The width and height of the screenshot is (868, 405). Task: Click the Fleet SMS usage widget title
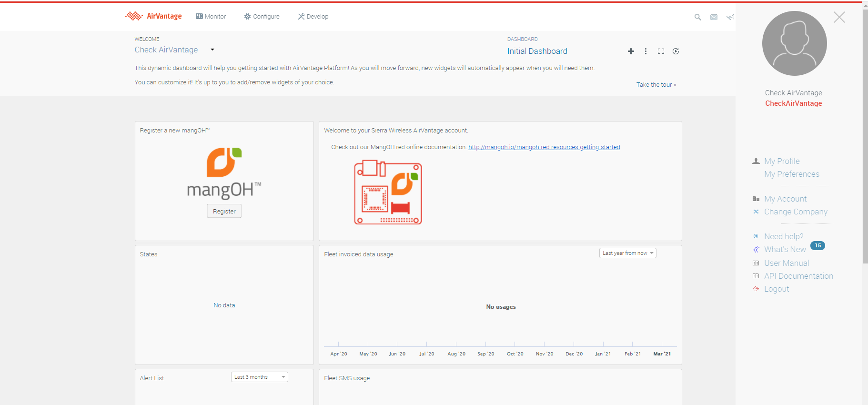click(x=347, y=378)
